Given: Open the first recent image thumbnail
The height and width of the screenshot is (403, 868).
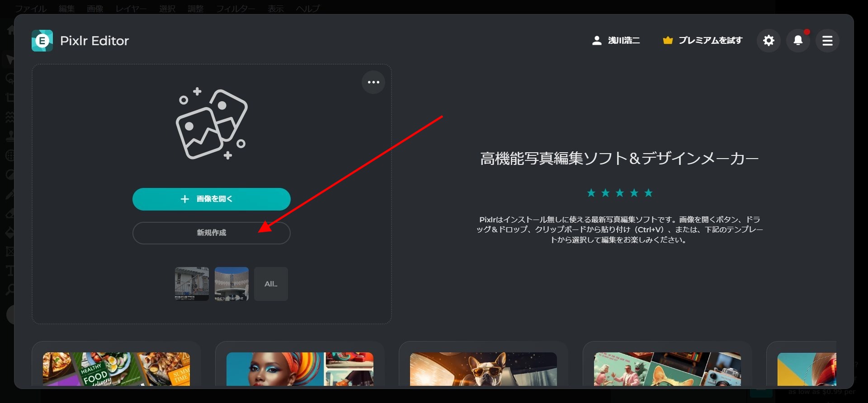Looking at the screenshot, I should click(x=192, y=284).
